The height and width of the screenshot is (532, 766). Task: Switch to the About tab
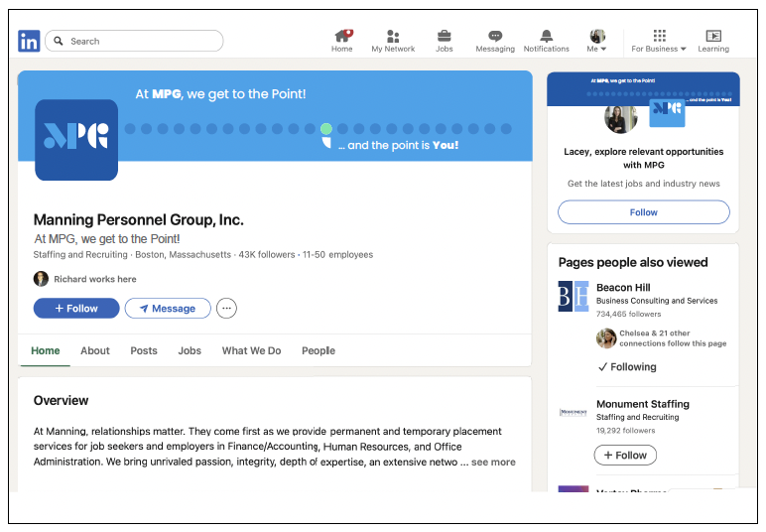tap(95, 350)
